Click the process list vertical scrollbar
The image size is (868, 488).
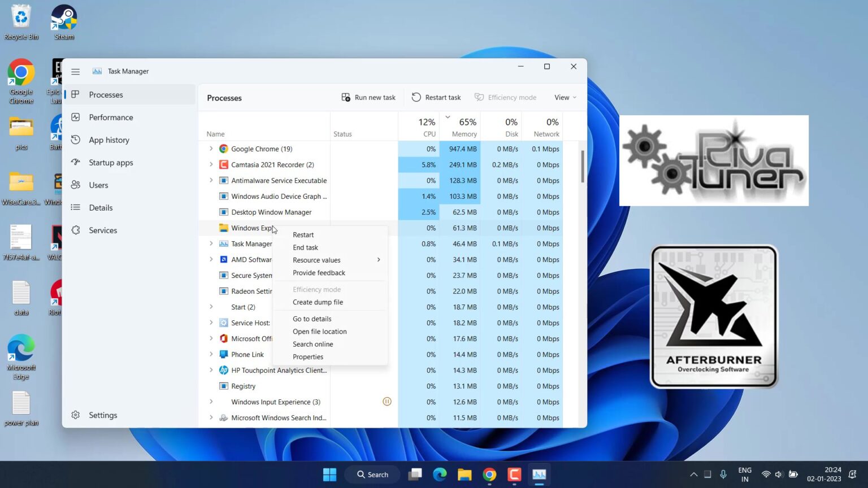[x=582, y=167]
